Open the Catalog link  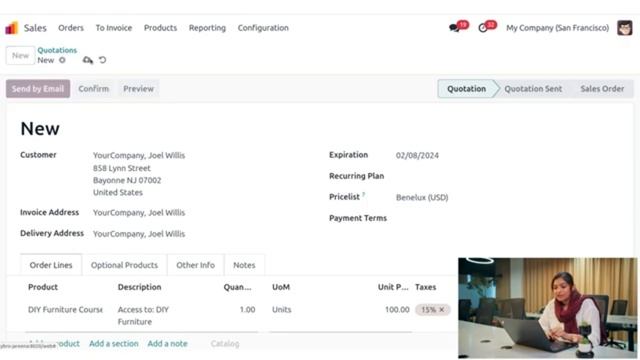225,344
